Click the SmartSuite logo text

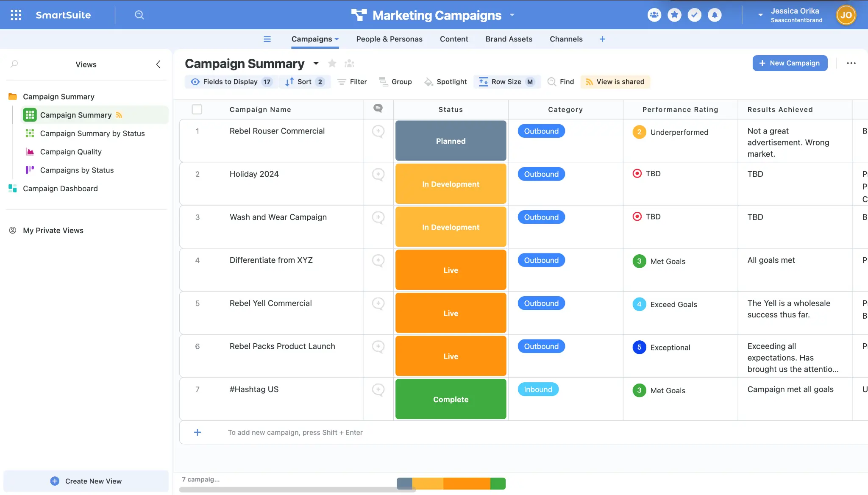[63, 15]
